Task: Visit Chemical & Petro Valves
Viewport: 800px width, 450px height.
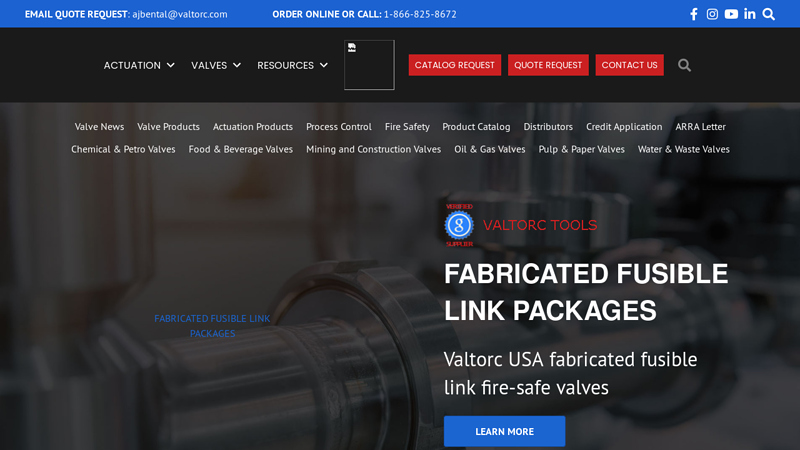Action: (x=123, y=149)
